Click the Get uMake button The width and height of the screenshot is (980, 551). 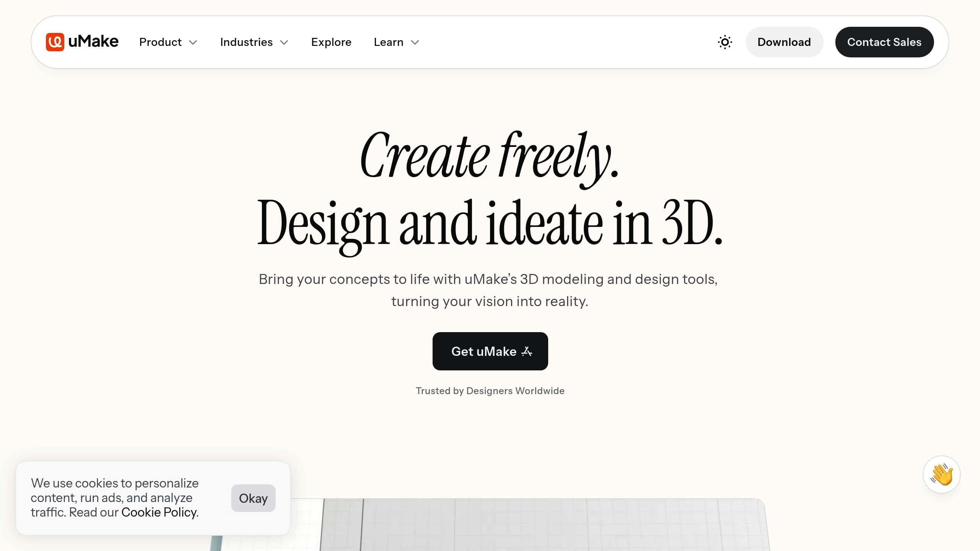click(x=490, y=351)
